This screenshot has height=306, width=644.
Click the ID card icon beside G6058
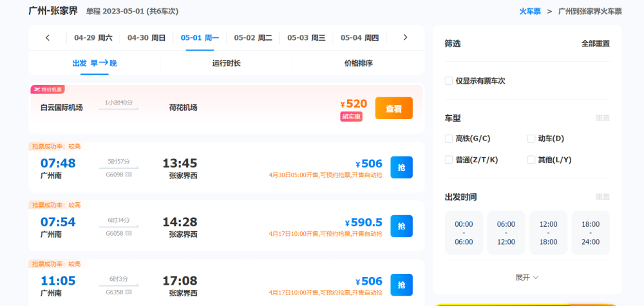click(128, 233)
